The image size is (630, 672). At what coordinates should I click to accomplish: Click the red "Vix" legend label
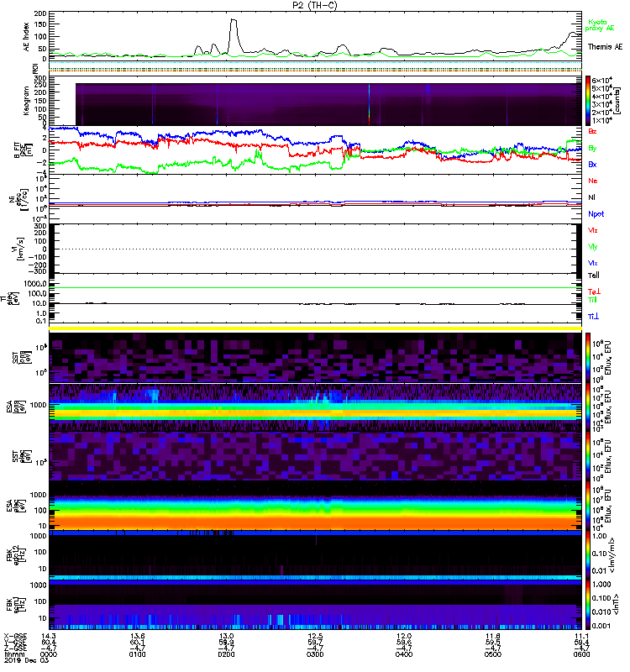(593, 230)
